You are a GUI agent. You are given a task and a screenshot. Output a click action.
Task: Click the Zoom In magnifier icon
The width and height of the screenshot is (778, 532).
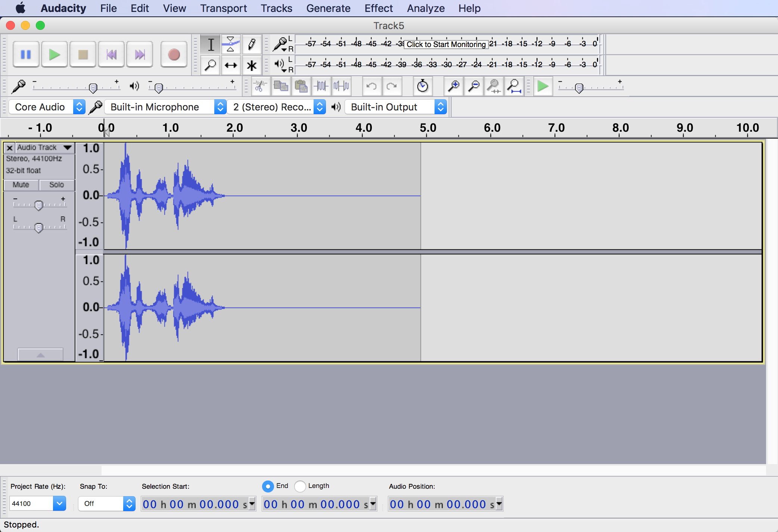click(x=454, y=86)
